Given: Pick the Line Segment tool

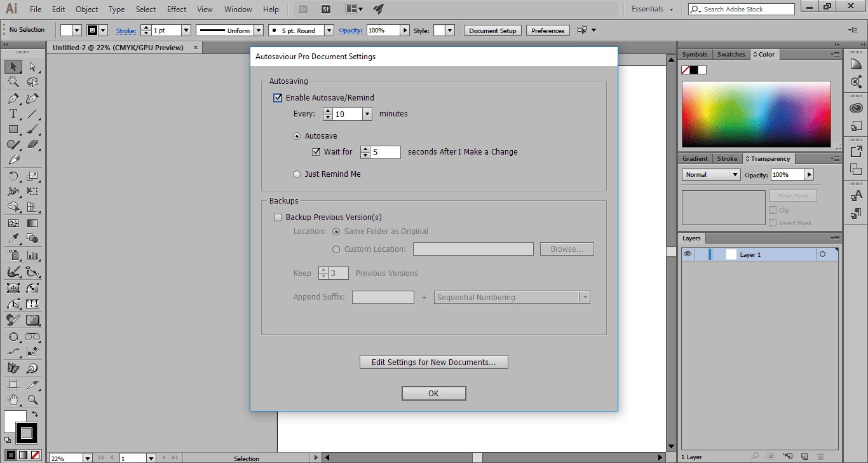Looking at the screenshot, I should (x=32, y=114).
